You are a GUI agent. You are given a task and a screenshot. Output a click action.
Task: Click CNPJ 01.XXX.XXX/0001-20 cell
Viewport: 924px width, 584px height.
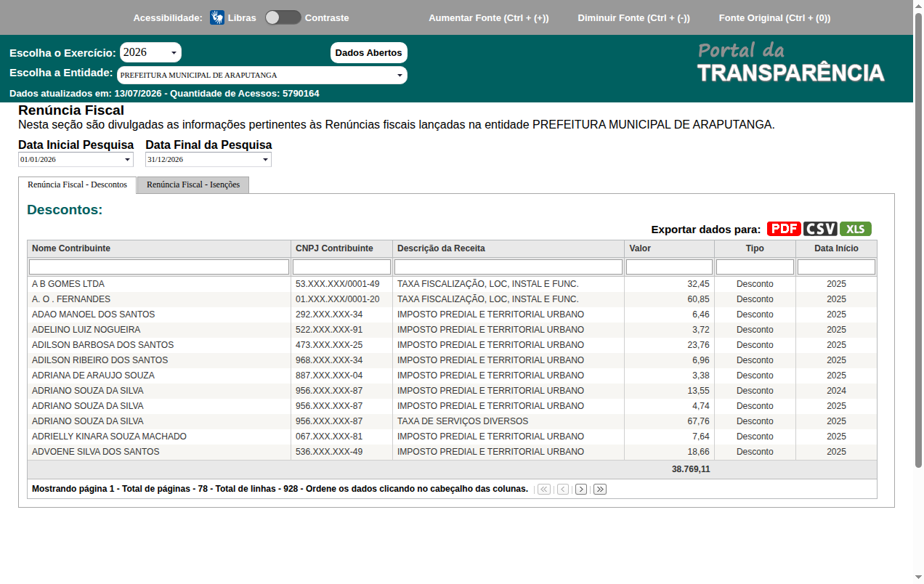pos(341,299)
